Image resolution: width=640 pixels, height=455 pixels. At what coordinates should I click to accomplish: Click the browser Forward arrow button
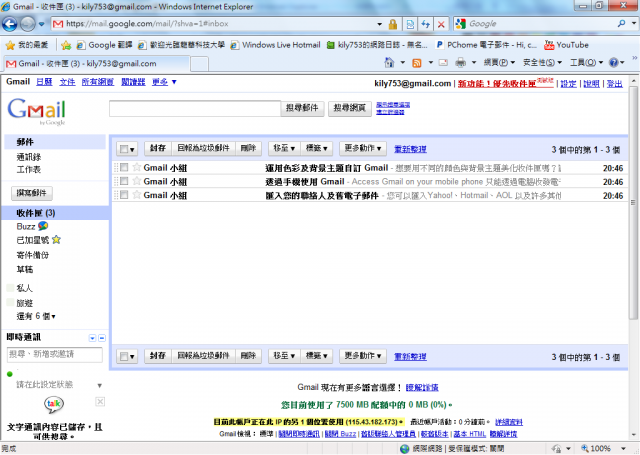coord(27,24)
